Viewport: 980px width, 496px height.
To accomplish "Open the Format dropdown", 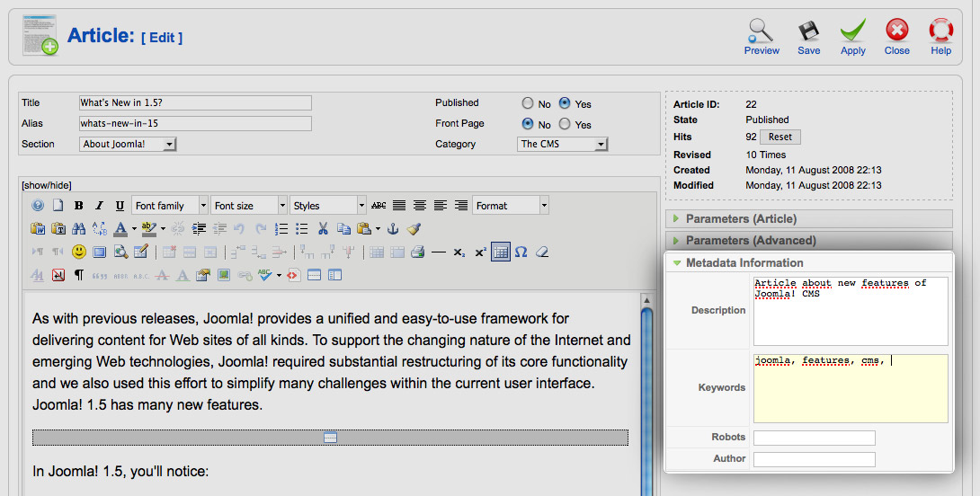I will (511, 206).
